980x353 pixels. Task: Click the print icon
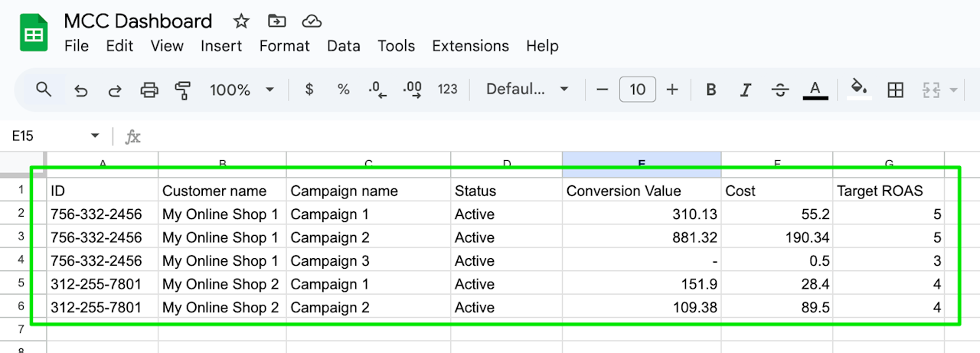point(149,90)
